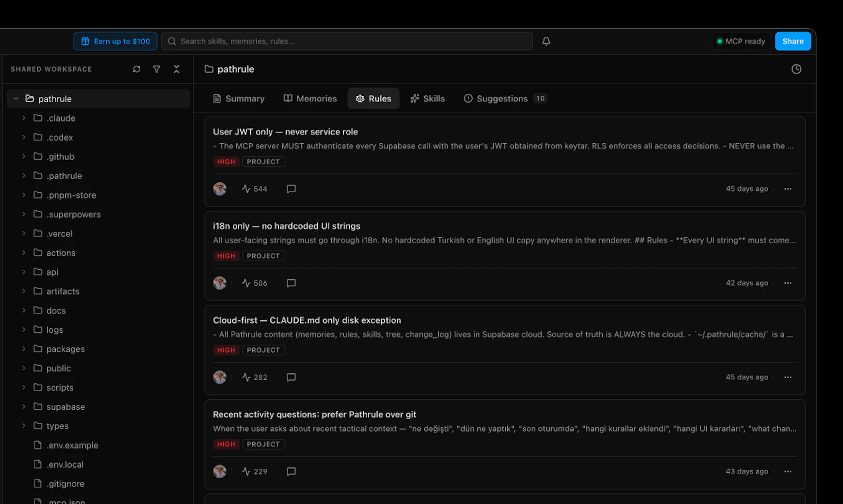
Task: Click author avatar on Cloud-first rule
Action: click(220, 377)
